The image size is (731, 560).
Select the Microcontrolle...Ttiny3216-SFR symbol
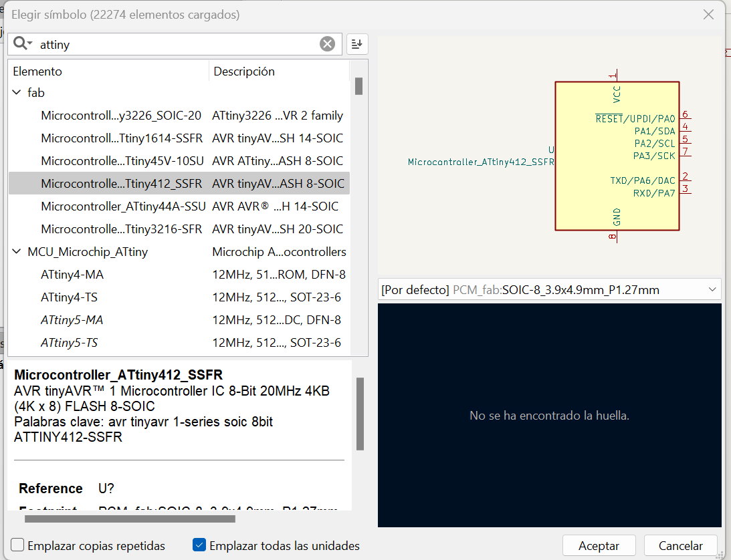[x=121, y=229]
